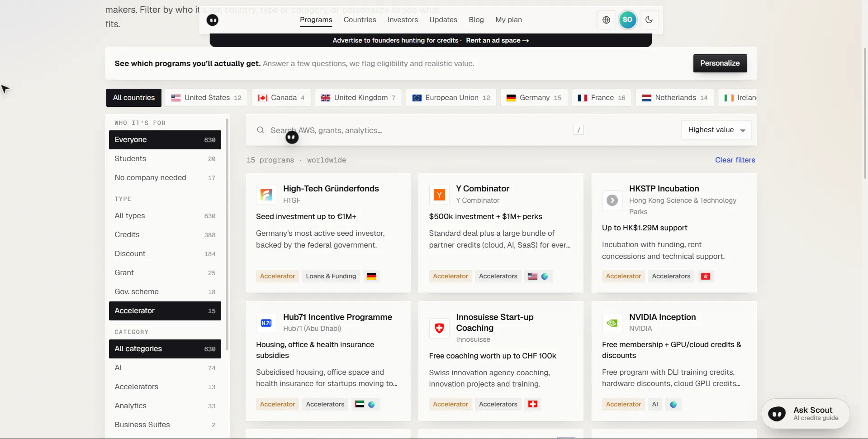This screenshot has height=439, width=868.
Task: Filter by United States
Action: [x=206, y=98]
